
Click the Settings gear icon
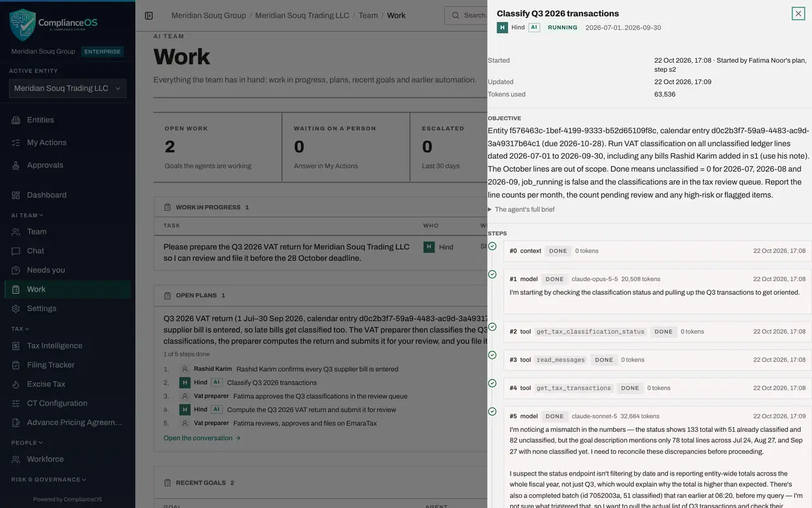[16, 309]
